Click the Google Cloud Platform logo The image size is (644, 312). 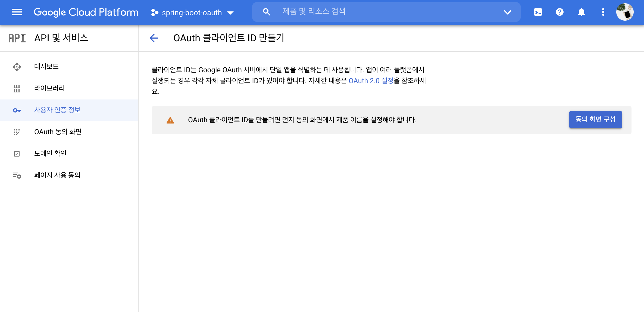pos(86,12)
